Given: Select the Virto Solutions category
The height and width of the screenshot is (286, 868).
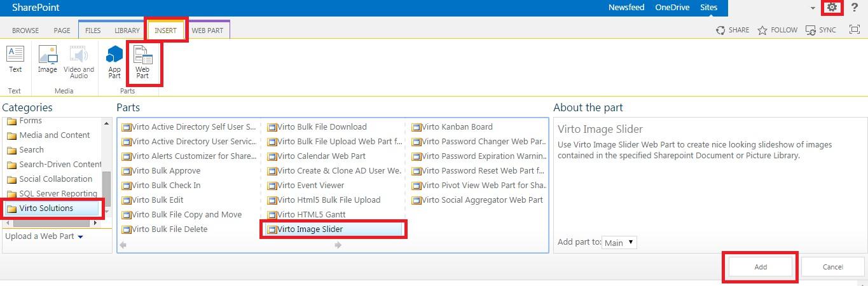Looking at the screenshot, I should pyautogui.click(x=46, y=208).
